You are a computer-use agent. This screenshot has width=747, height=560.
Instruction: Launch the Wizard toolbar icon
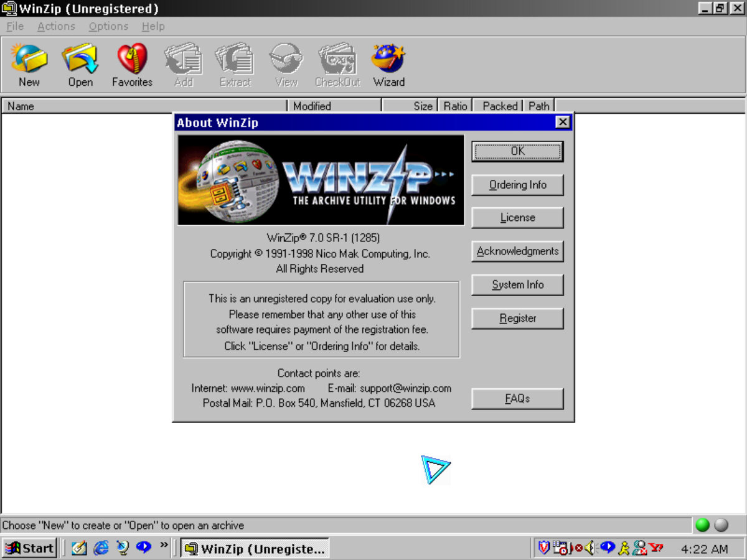point(388,65)
